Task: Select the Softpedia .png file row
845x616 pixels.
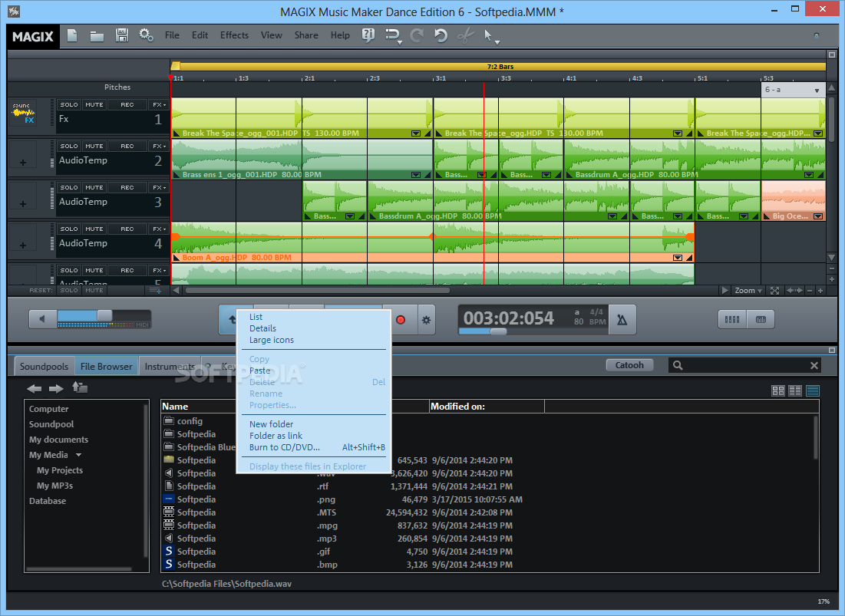Action: pos(489,499)
